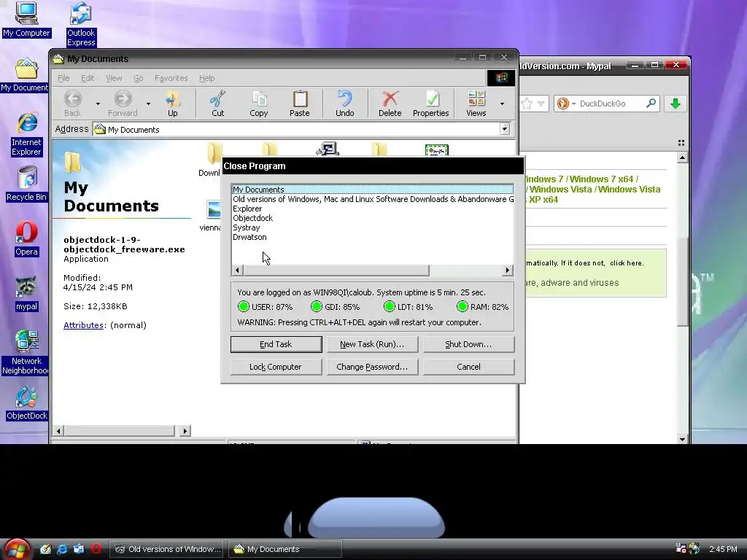747x560 pixels.
Task: Open DuckDuckGo search engine dropdown
Action: click(x=573, y=104)
